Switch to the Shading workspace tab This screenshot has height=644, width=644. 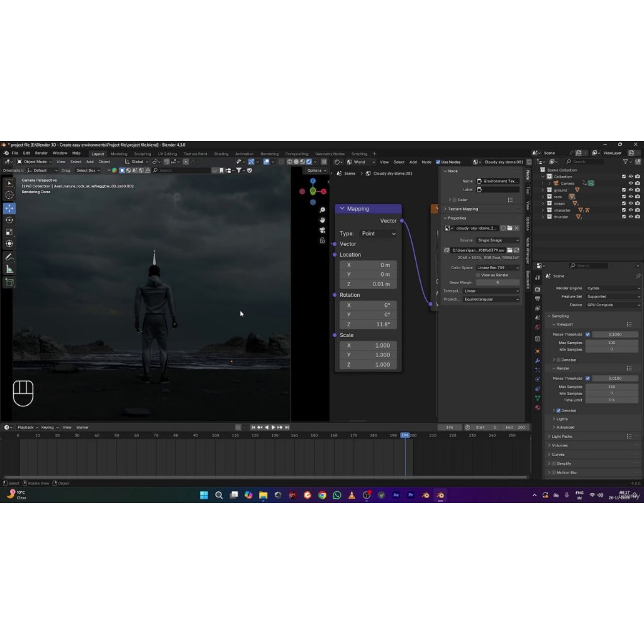point(221,154)
